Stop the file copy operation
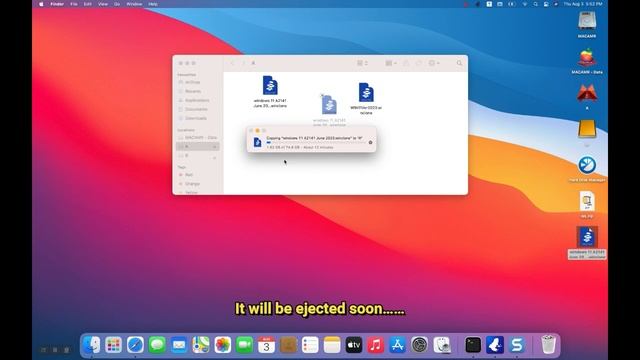640x360 pixels. click(370, 142)
